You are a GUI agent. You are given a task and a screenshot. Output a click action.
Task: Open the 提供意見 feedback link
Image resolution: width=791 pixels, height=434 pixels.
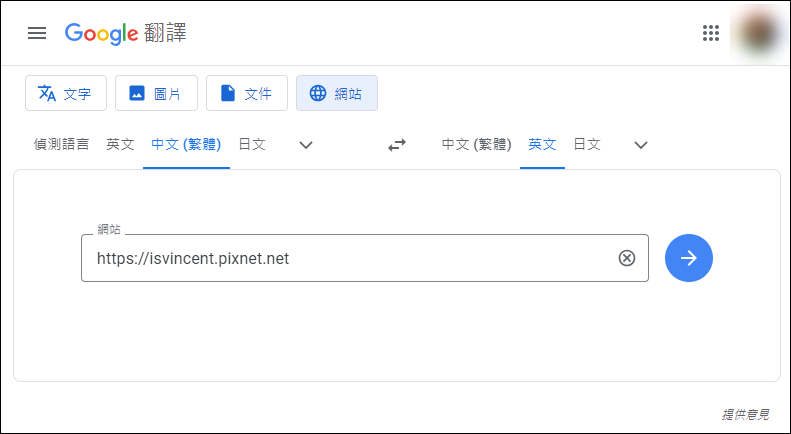point(745,415)
